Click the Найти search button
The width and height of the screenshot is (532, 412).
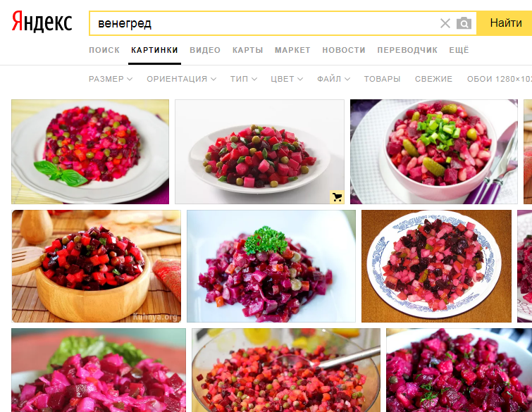[x=505, y=23]
